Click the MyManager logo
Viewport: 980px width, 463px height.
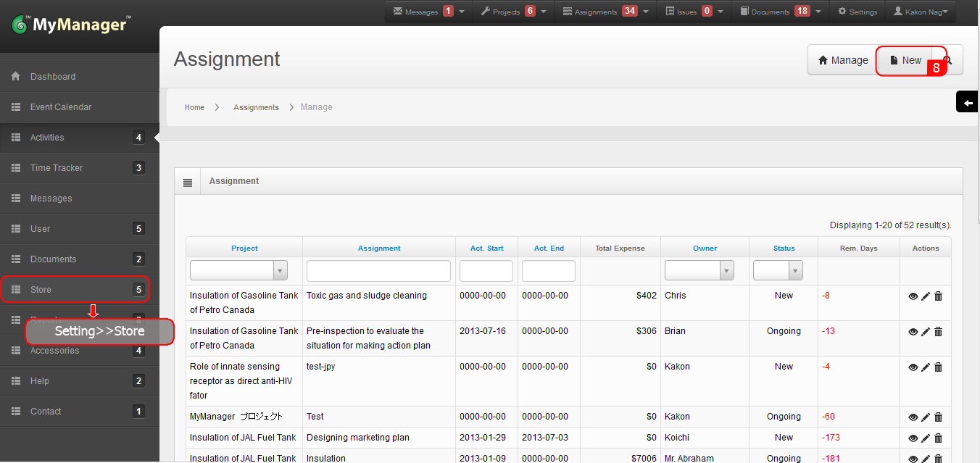click(x=71, y=25)
